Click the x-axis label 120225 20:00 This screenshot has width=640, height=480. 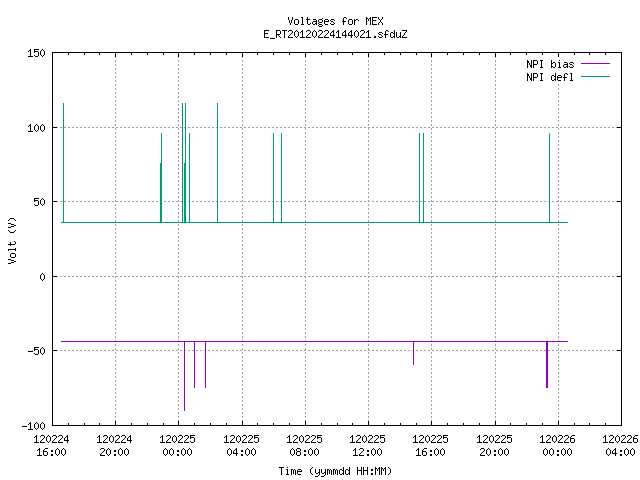click(x=494, y=446)
